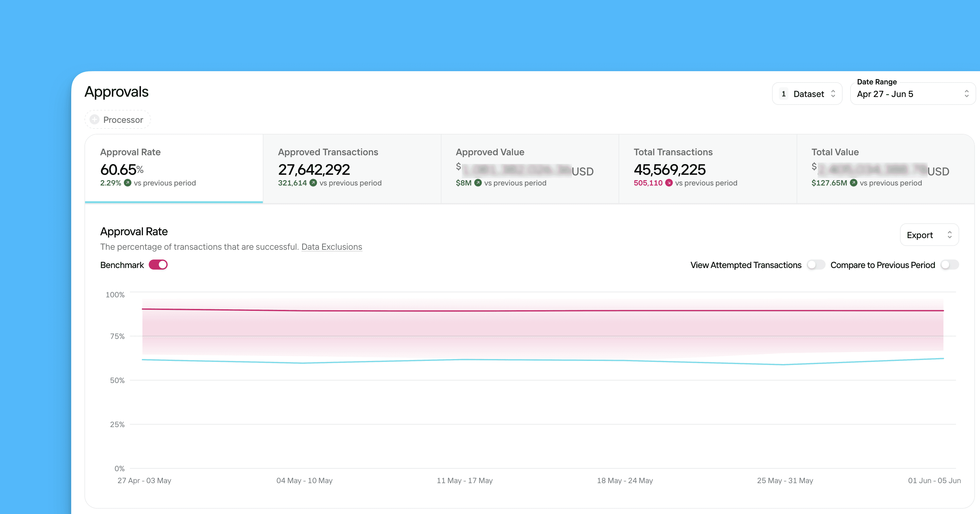Viewport: 980px width, 514px height.
Task: Click green up arrow beside $8M
Action: tap(478, 183)
